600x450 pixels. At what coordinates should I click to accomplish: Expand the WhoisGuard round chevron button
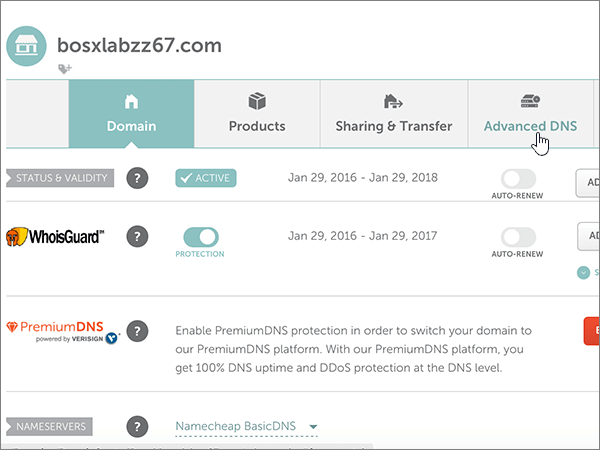583,272
